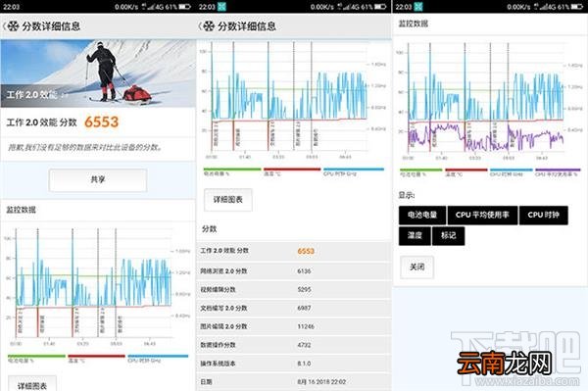
Task: Tap purple CPU usage legend swatch on right screen
Action: (x=558, y=170)
